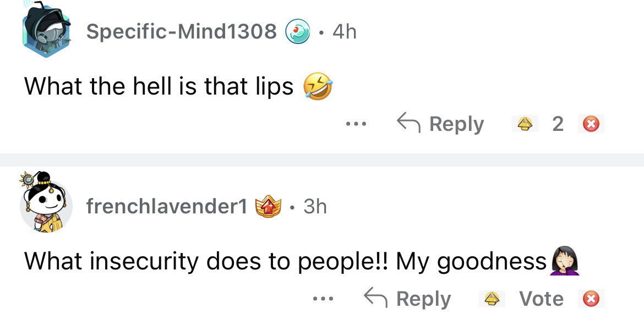Click the facepalm emoji in the second comment
The height and width of the screenshot is (325, 644).
566,261
